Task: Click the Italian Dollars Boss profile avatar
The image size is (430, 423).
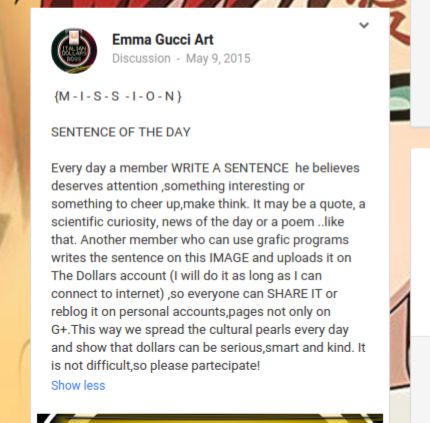Action: pyautogui.click(x=74, y=50)
